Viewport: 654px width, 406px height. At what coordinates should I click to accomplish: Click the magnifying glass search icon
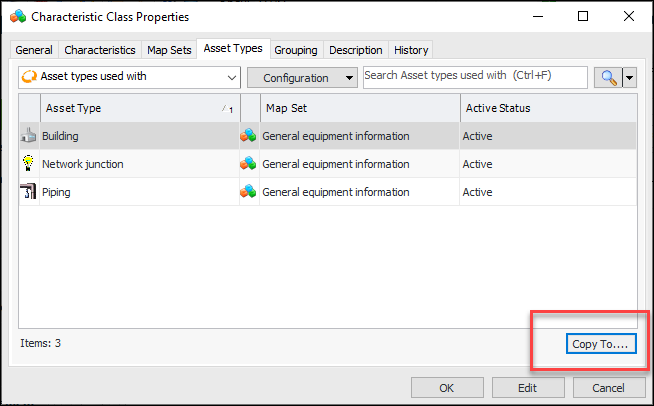coord(606,78)
